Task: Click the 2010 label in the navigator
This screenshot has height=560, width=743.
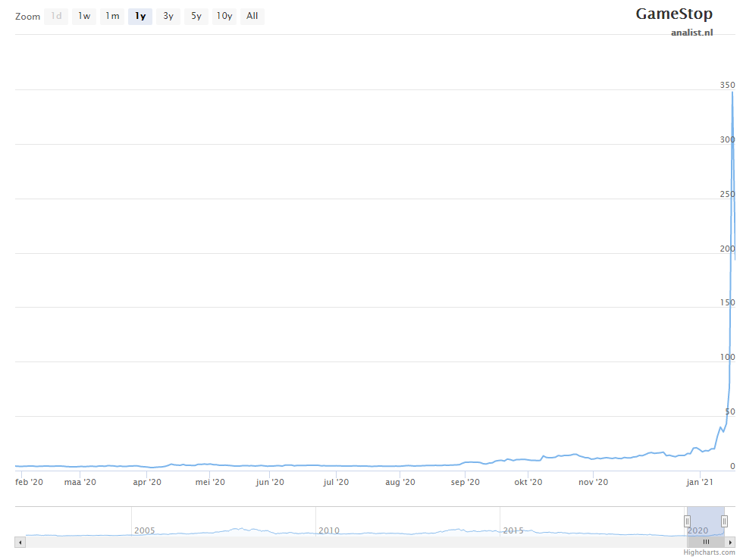Action: tap(329, 530)
